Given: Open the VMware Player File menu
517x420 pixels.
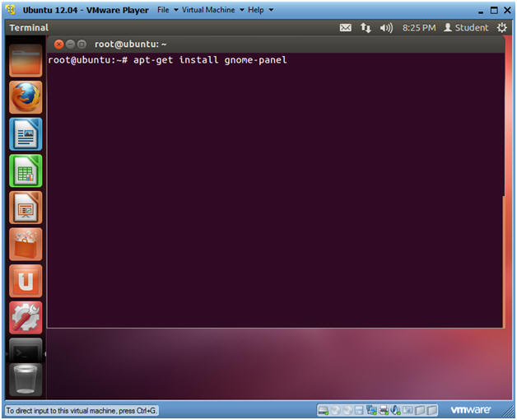Looking at the screenshot, I should click(x=163, y=10).
